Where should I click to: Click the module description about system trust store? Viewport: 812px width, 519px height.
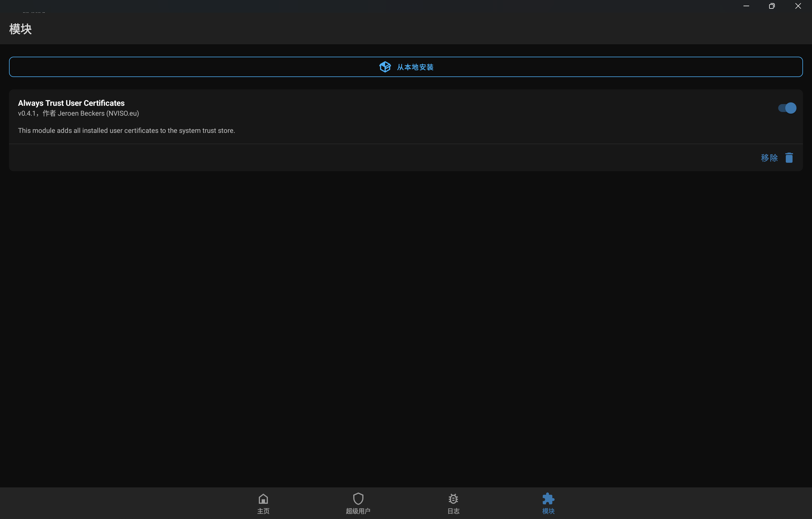[126, 131]
